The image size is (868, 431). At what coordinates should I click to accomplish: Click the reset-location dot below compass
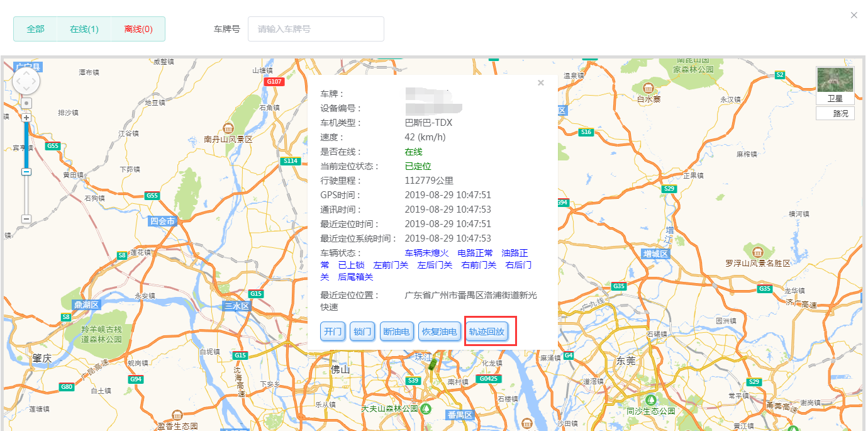coord(26,103)
